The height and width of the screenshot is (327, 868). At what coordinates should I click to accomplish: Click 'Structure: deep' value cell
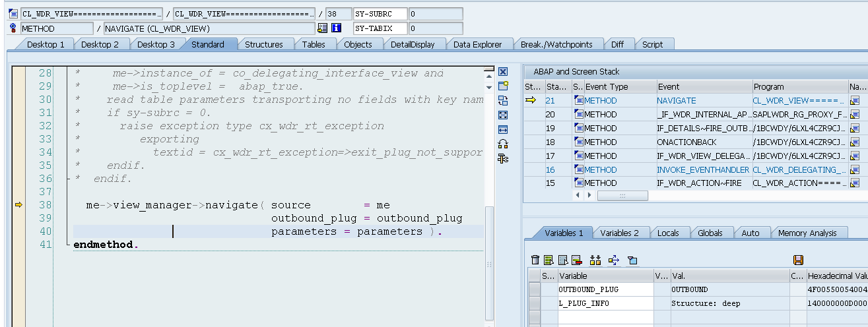pos(729,303)
